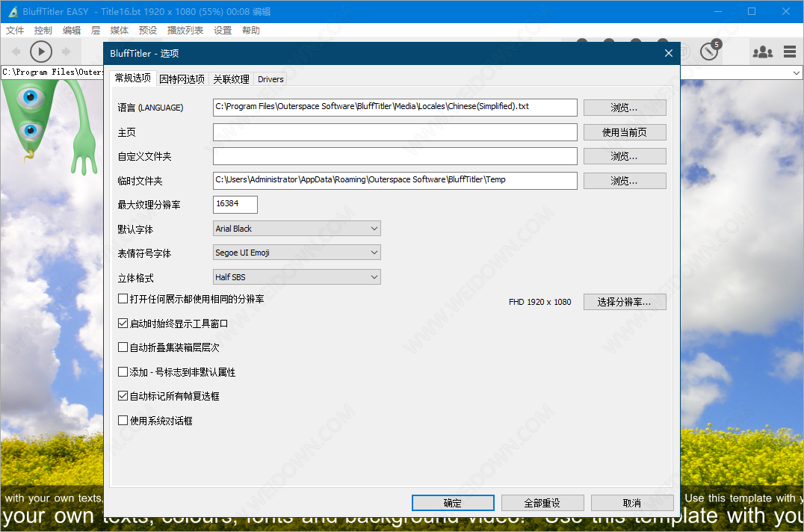Click the max texture resolution field 16384
Image resolution: width=804 pixels, height=532 pixels.
click(235, 204)
